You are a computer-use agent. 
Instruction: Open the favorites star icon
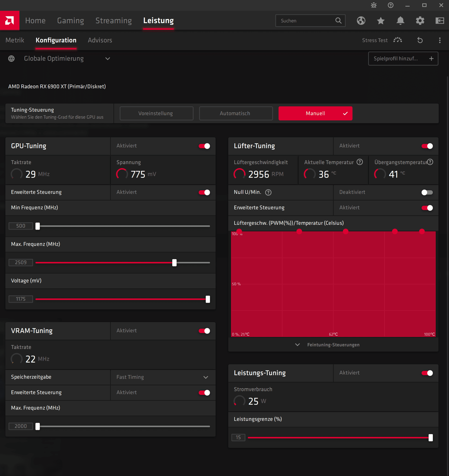coord(381,21)
